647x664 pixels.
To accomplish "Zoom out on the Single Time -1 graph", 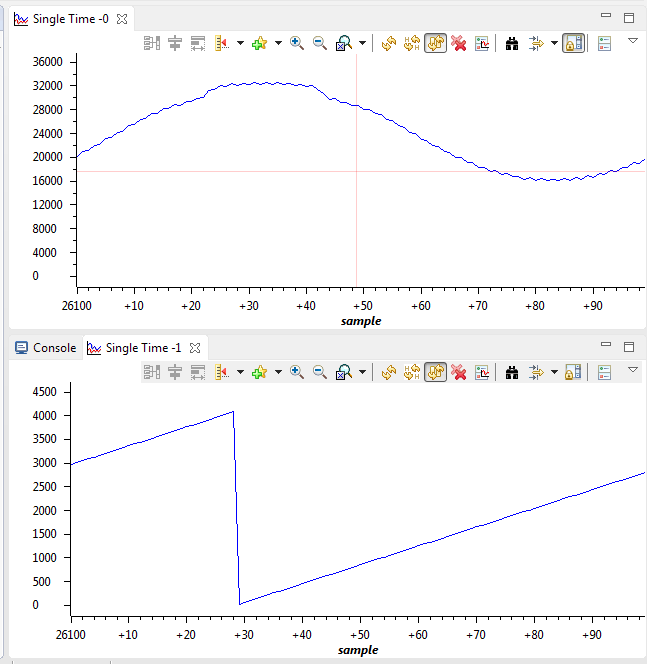I will (x=319, y=372).
